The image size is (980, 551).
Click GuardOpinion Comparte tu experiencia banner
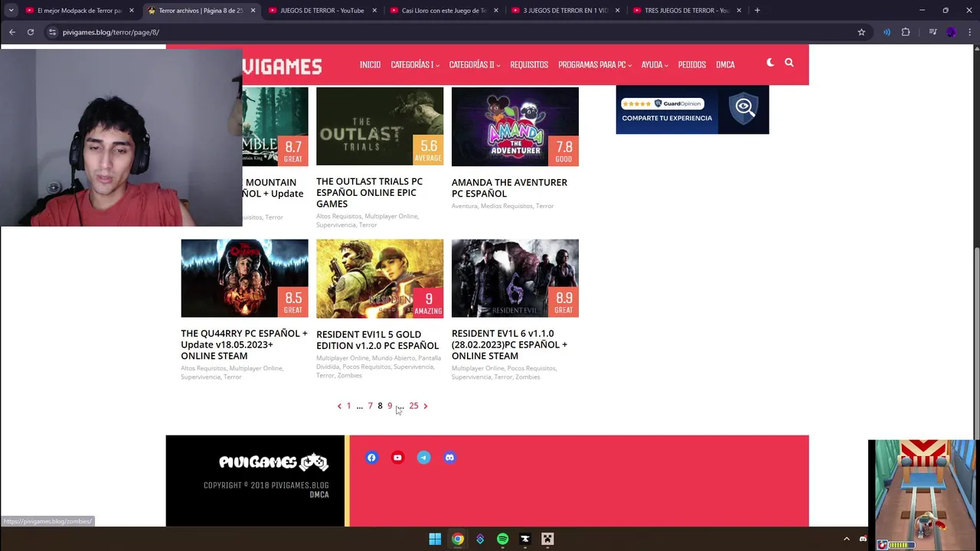click(692, 109)
